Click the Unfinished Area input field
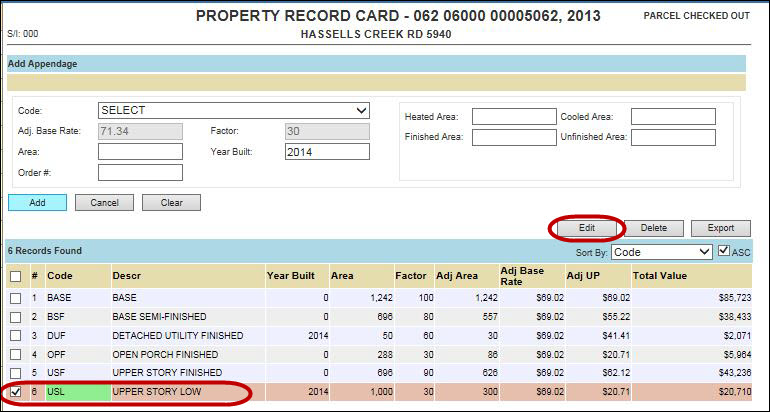This screenshot has width=770, height=412. point(673,137)
